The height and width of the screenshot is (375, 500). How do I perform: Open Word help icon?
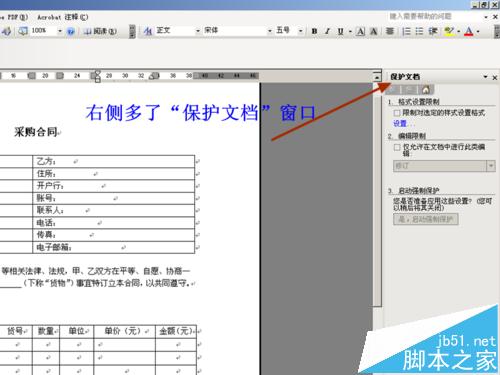(x=70, y=31)
